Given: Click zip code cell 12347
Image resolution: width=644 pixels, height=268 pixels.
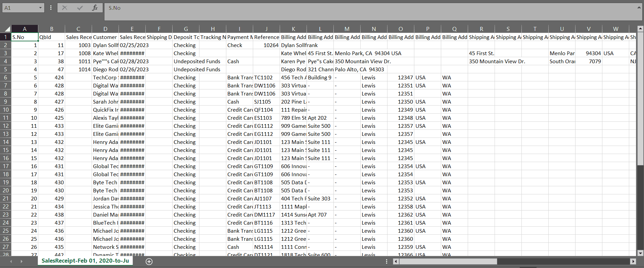Looking at the screenshot, I should [401, 77].
